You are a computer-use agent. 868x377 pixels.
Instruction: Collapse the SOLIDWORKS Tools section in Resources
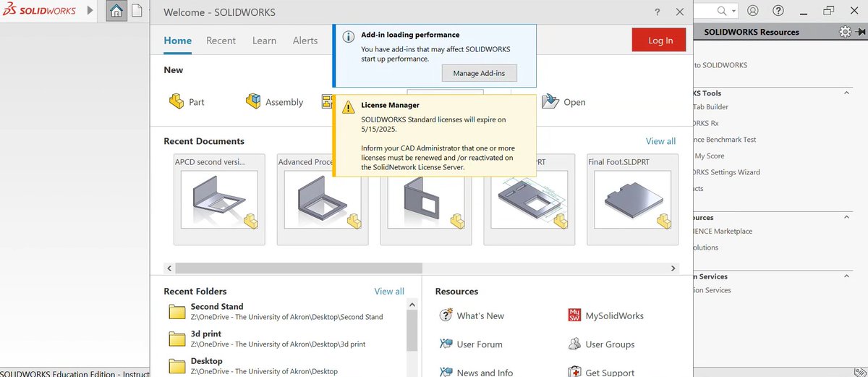pos(848,93)
